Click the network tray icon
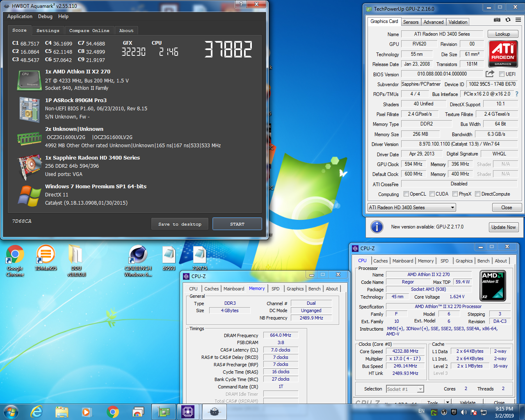This screenshot has height=420, width=525. (x=484, y=412)
